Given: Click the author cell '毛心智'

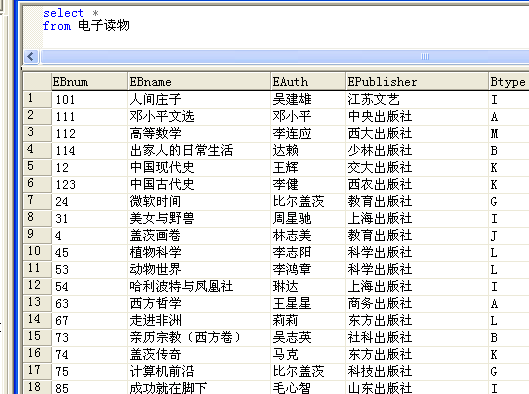Looking at the screenshot, I should pos(308,388).
